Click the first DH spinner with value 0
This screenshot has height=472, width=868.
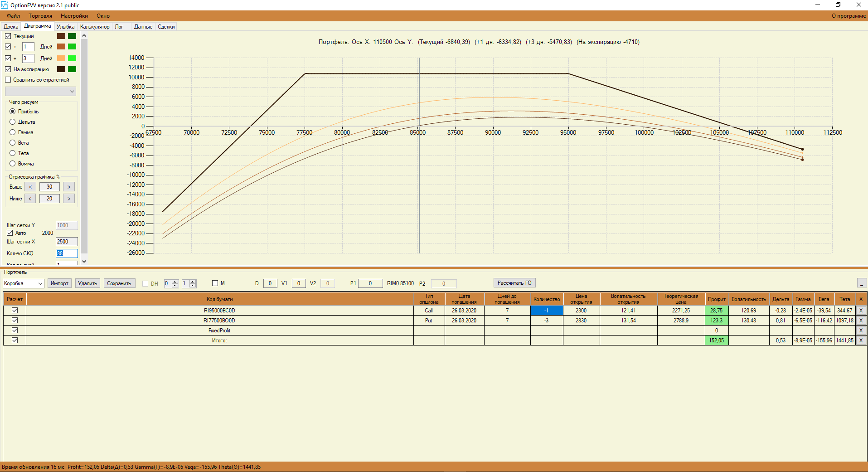point(171,283)
